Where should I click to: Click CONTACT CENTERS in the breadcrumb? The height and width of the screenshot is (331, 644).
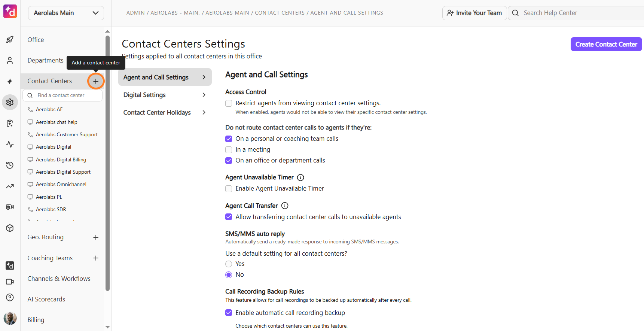tap(280, 13)
